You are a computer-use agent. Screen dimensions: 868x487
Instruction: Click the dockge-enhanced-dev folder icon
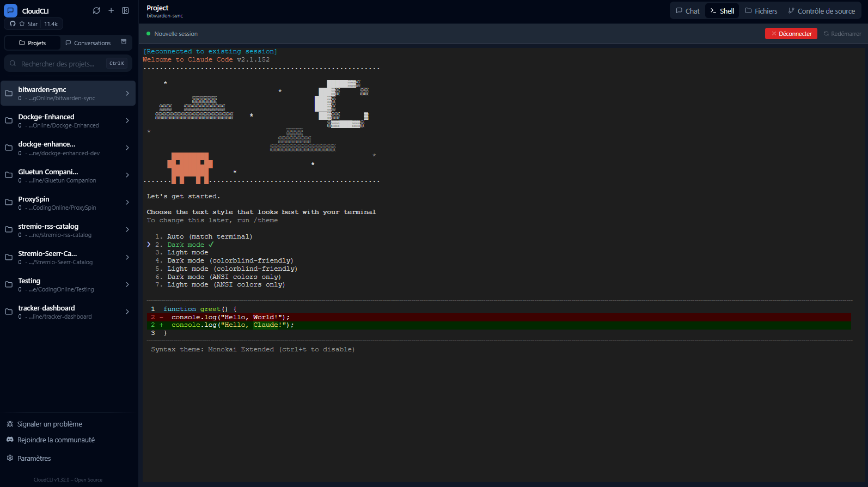coord(9,148)
